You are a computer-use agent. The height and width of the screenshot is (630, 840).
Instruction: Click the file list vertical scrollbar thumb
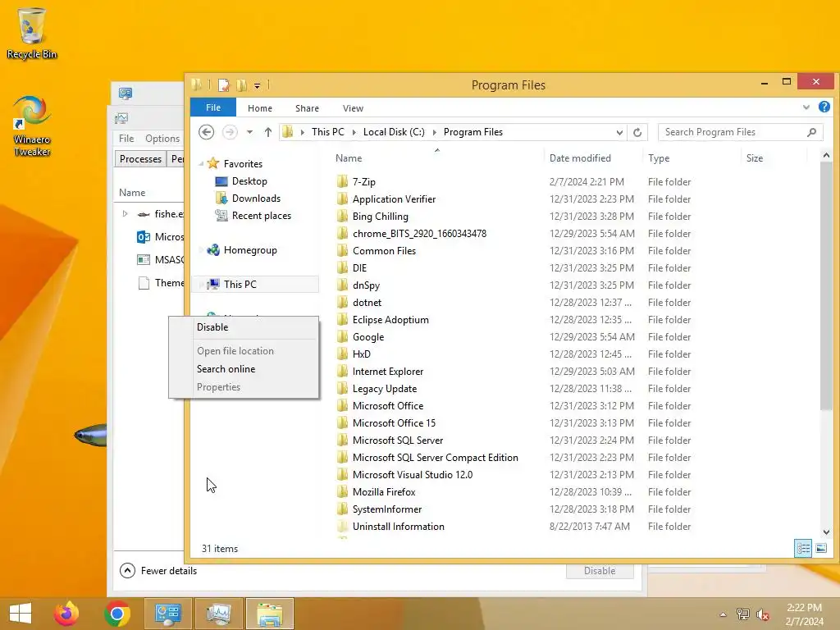click(825, 285)
